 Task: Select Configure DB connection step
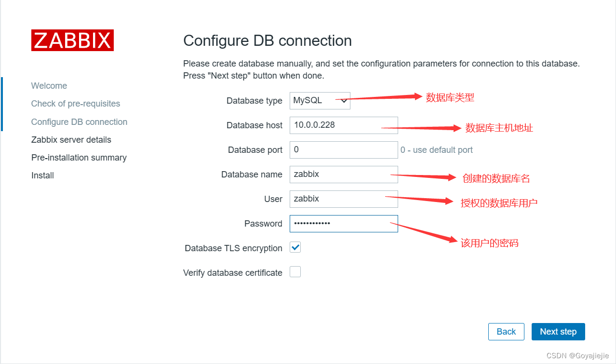tap(79, 121)
